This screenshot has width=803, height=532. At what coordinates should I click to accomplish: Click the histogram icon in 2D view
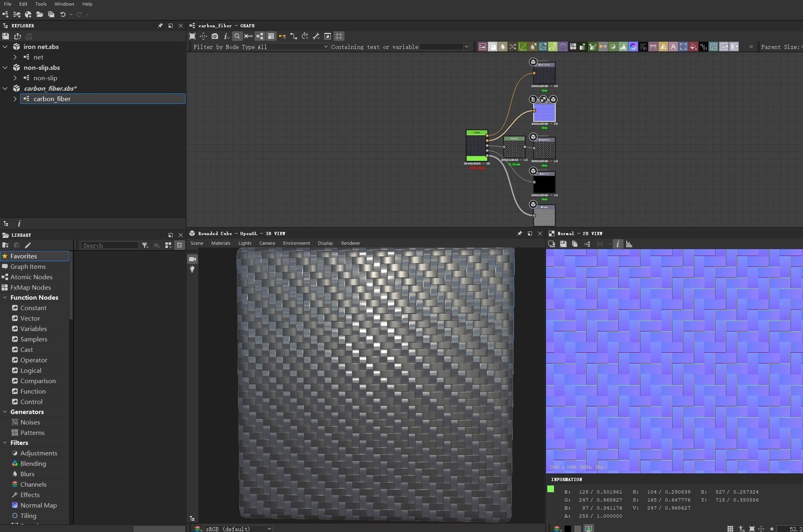point(629,244)
